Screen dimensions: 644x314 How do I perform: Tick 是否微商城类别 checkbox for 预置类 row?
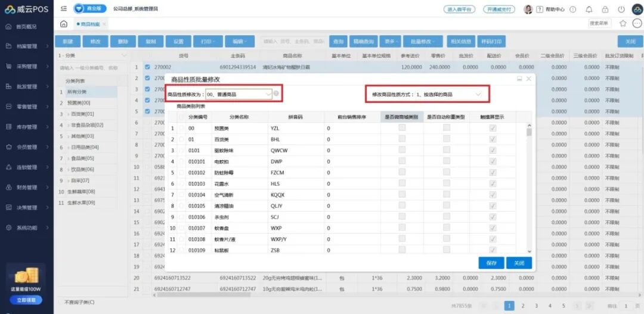coord(402,128)
